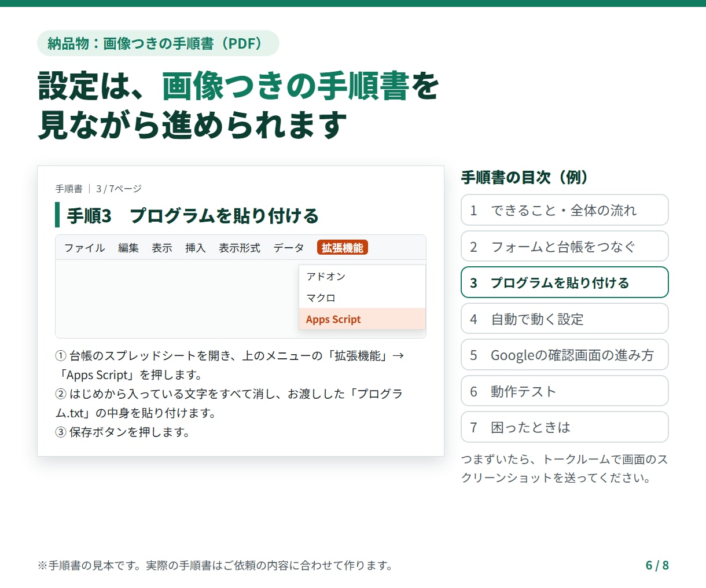The width and height of the screenshot is (706, 588).
Task: Open the 表示 menu
Action: [162, 248]
